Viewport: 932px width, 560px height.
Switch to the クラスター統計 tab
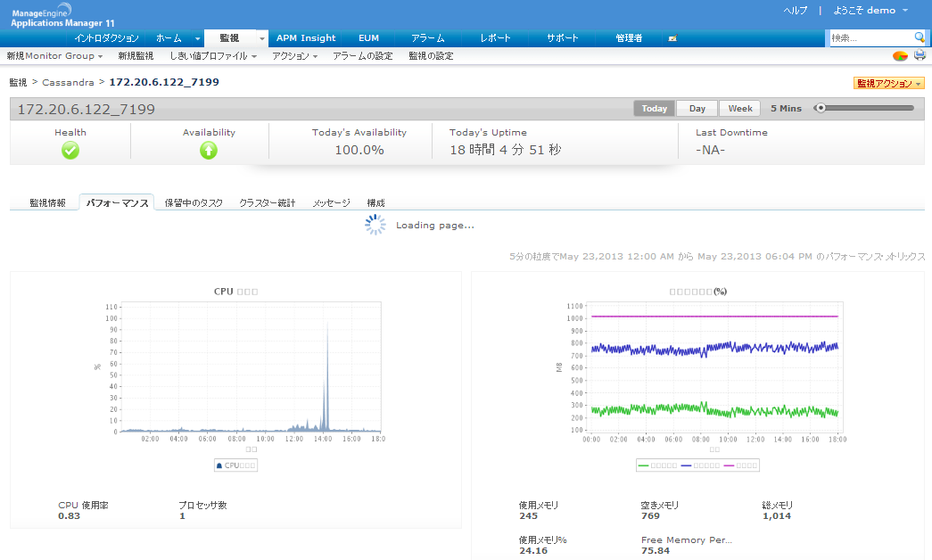click(267, 203)
